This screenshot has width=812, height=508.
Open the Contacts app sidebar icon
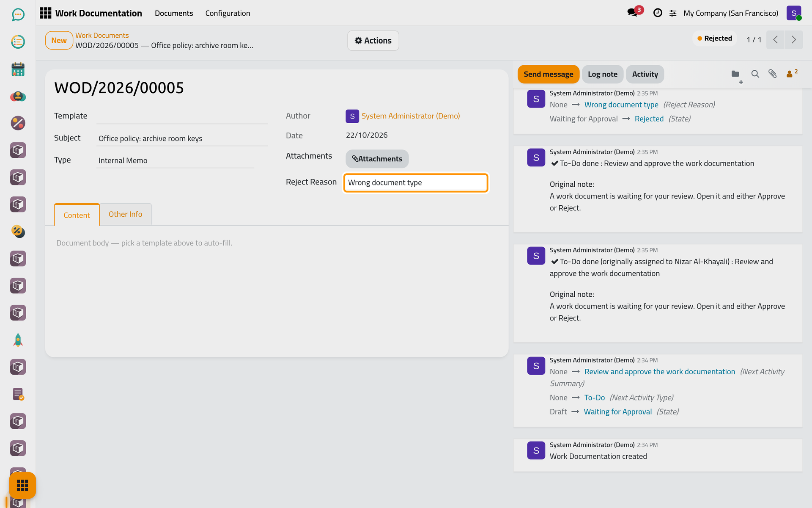(18, 96)
